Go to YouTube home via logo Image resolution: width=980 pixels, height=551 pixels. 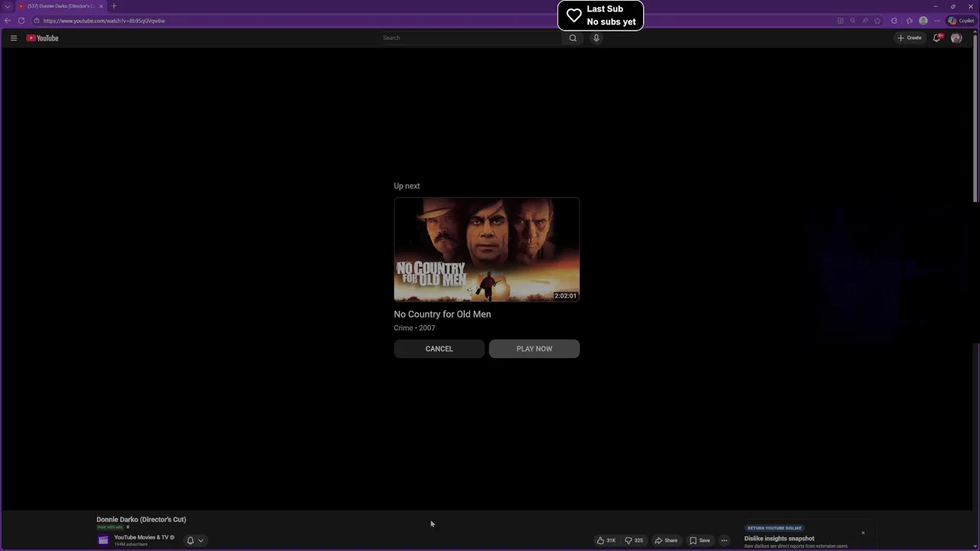[43, 37]
